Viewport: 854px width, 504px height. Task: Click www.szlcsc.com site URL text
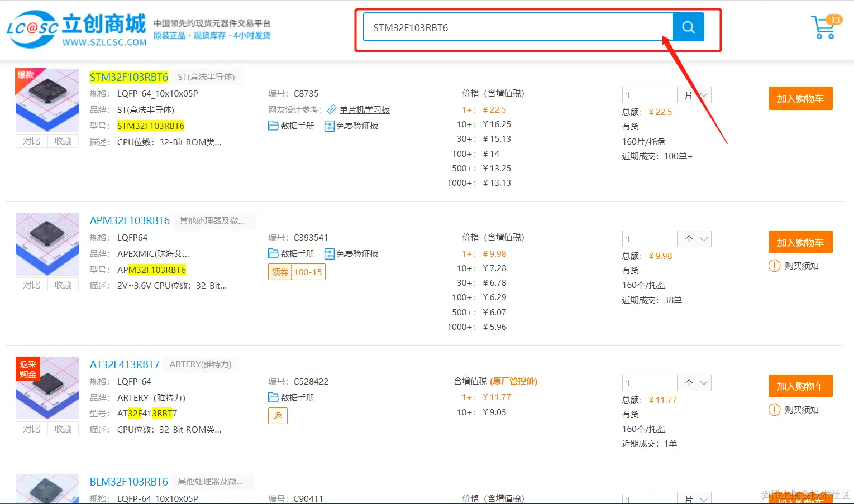coord(104,42)
